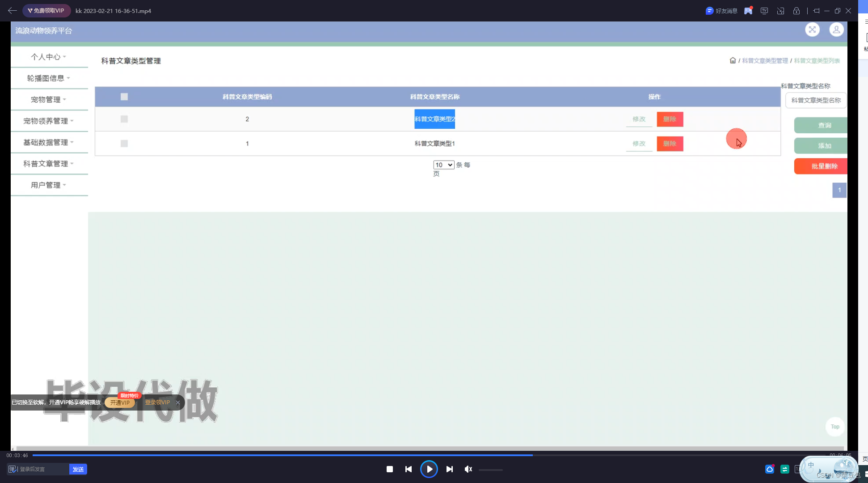Screen dimensions: 868x483
Task: Tick the checkbox for row 1
Action: point(124,144)
